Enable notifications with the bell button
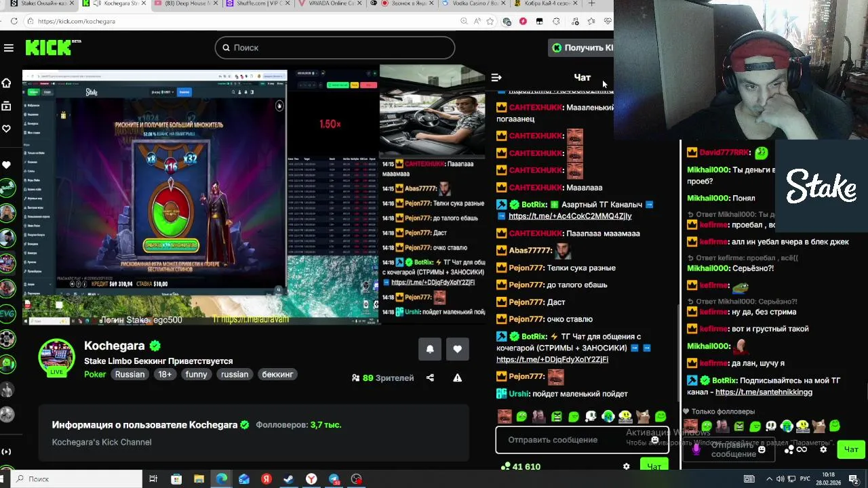 click(x=430, y=349)
